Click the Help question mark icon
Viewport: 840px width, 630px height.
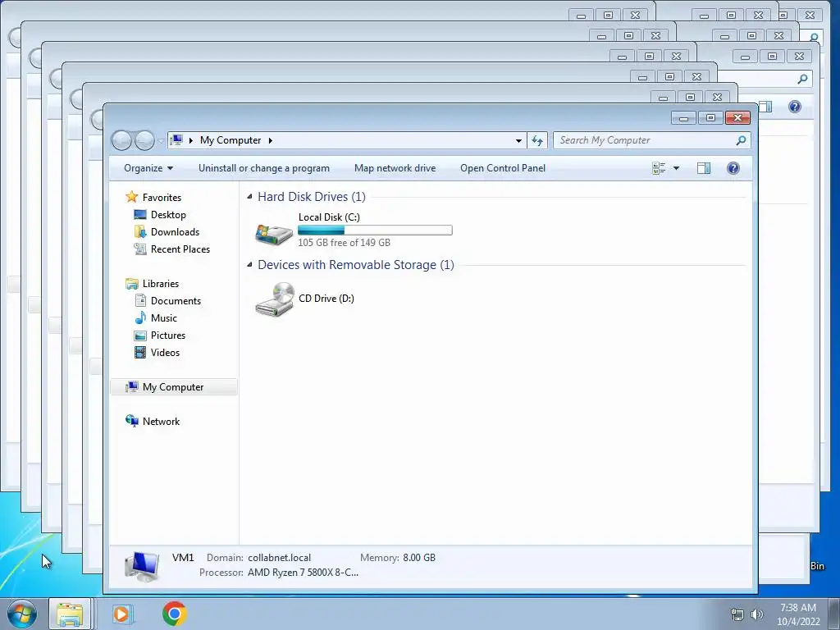(x=733, y=168)
